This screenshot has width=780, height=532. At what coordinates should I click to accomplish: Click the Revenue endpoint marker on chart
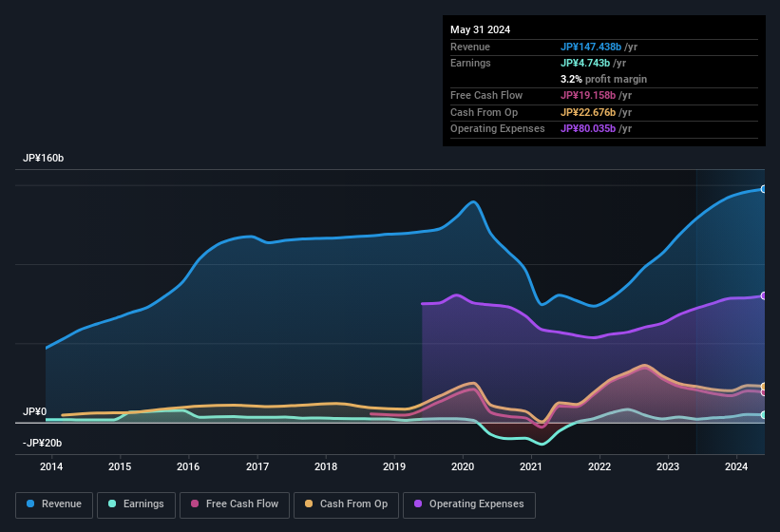pyautogui.click(x=764, y=189)
